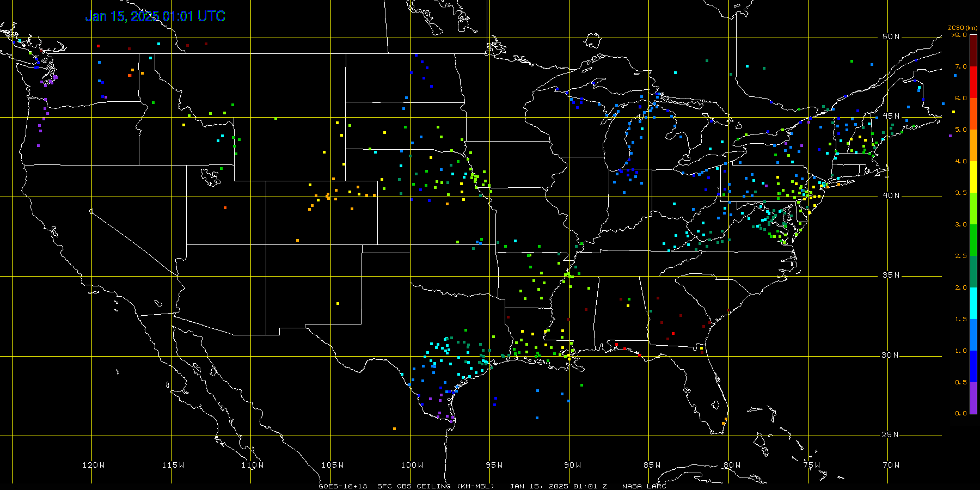Click the '50N' latitude label
980x490 pixels.
click(891, 36)
